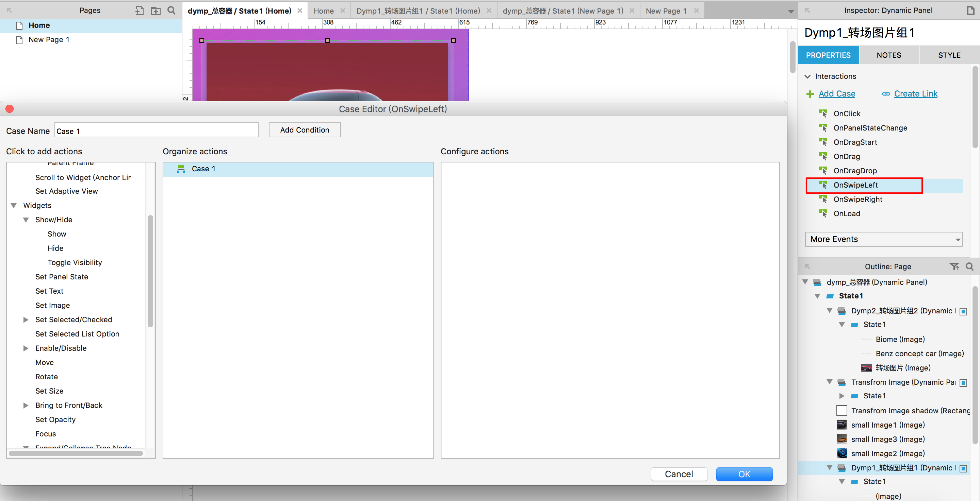Expand Set Selected/Checked actions
Screen dimensions: 980x501
[26, 320]
